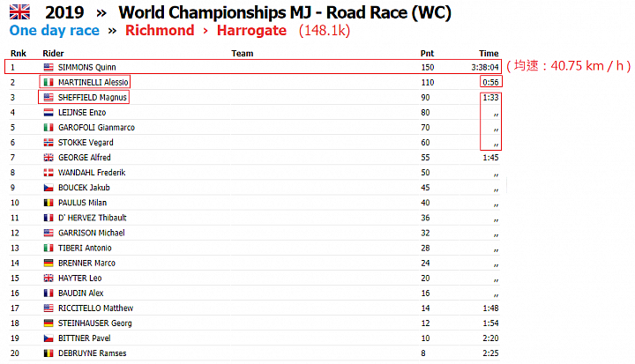Image resolution: width=635 pixels, height=364 pixels.
Task: Click the German flag beside BRENNER Marco
Action: coord(49,263)
